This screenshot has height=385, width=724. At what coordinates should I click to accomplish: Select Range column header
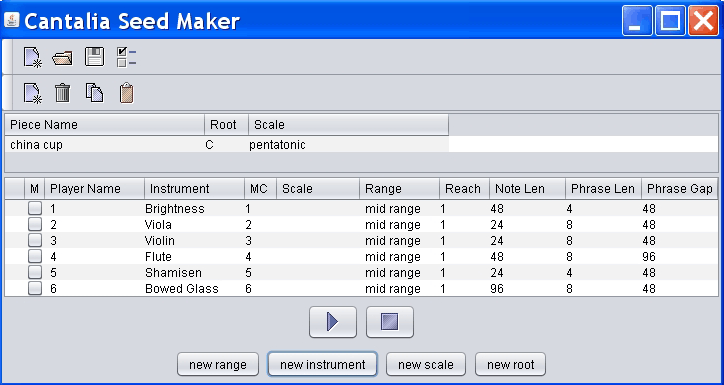(400, 189)
